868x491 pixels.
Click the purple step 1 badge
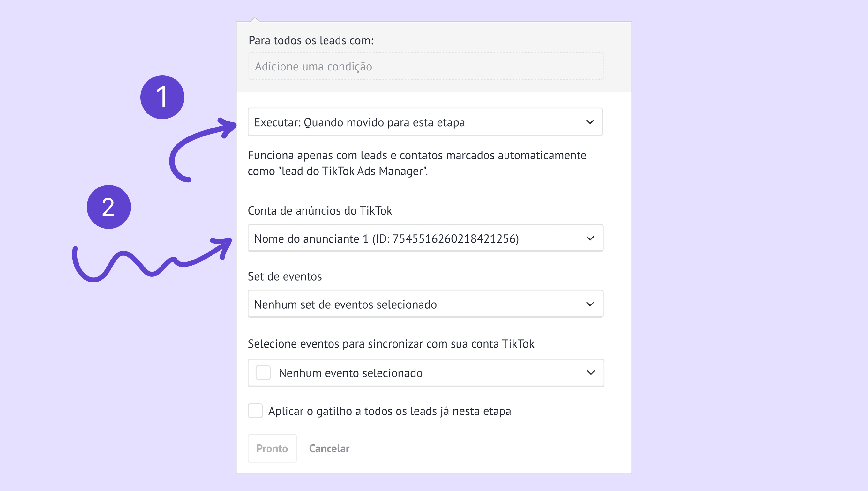pyautogui.click(x=162, y=97)
